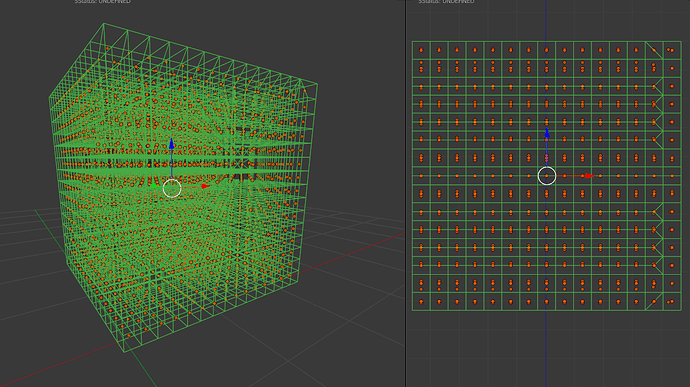Click the red X-axis arrow in left perspective viewport
The image size is (690, 387).
point(205,186)
